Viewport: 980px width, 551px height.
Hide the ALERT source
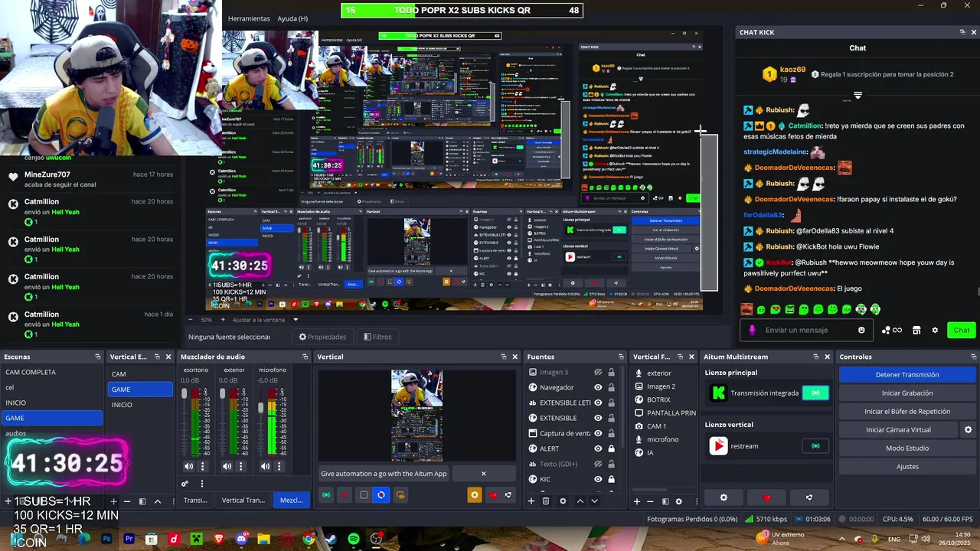pos(598,448)
